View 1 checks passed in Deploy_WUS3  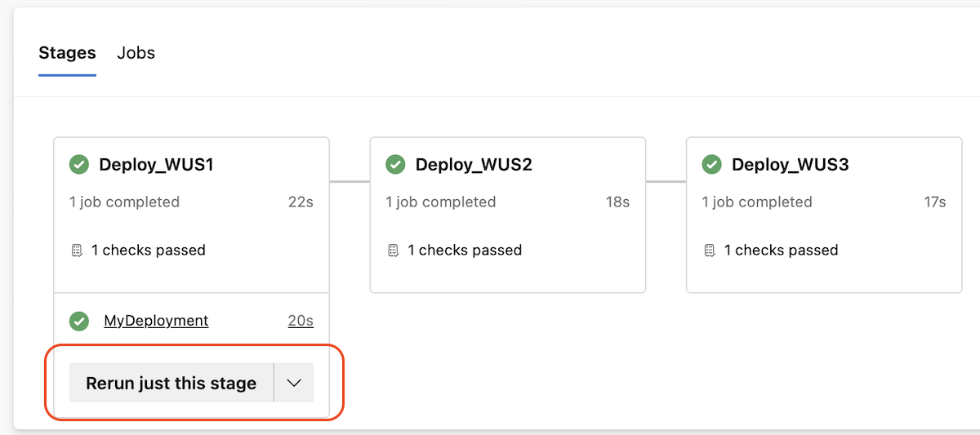pos(781,251)
